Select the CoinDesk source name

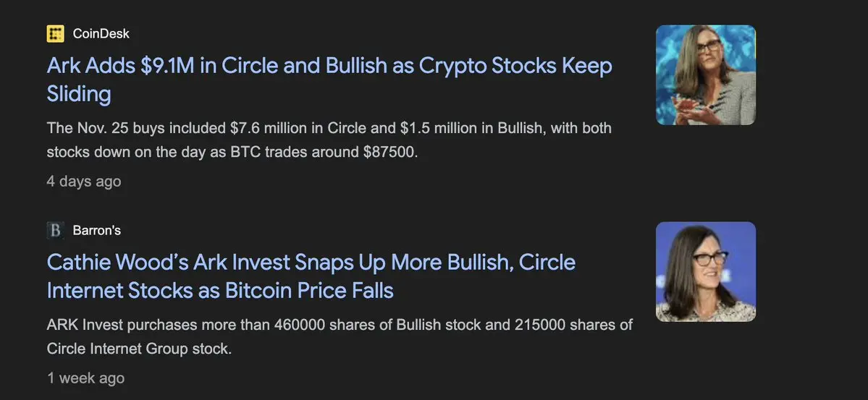pos(101,34)
